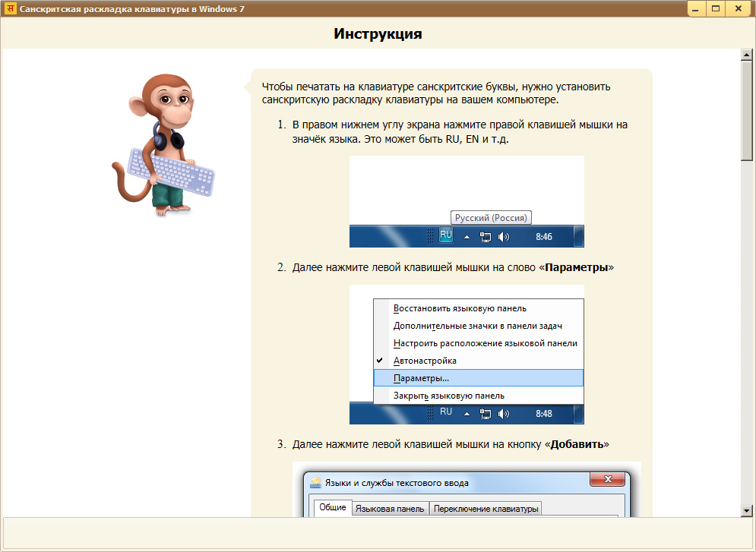Switch to the «Языковая панель» tab
This screenshot has width=756, height=552.
pyautogui.click(x=391, y=508)
